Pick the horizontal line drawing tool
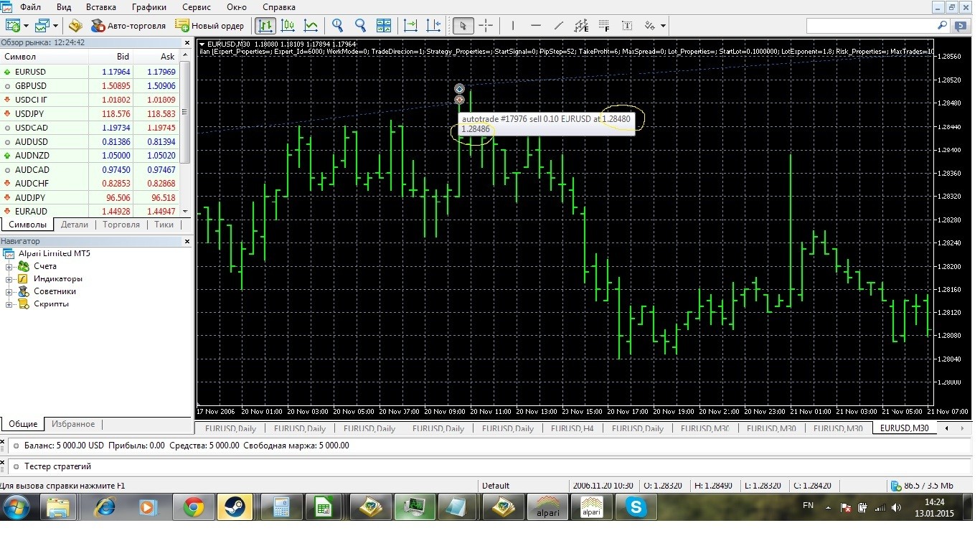980x551 pixels. pos(536,26)
